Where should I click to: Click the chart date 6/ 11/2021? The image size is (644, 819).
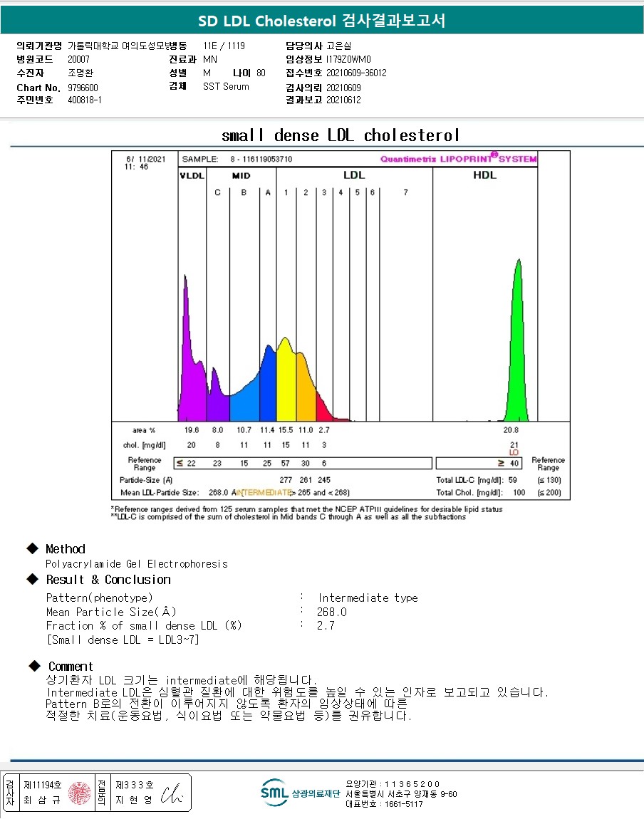[x=145, y=159]
